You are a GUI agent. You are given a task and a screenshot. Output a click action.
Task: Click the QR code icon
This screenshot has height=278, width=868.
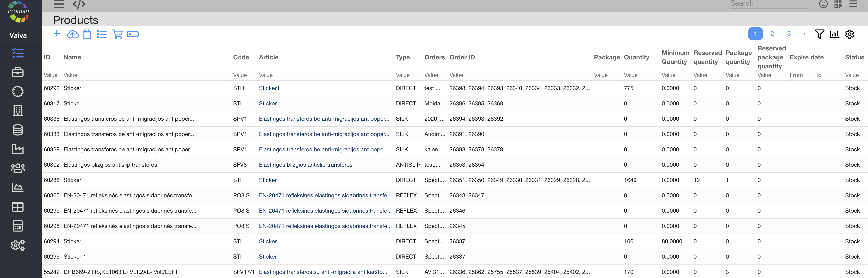point(838,4)
